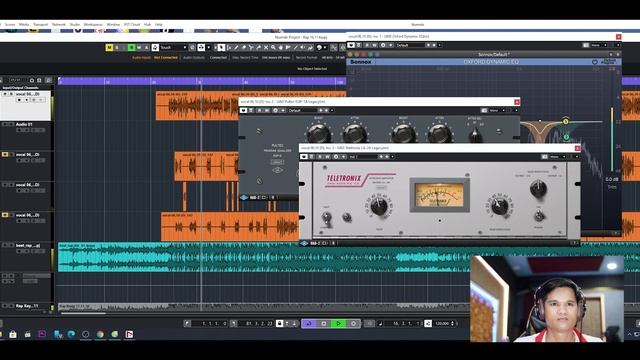Select the Mute X tool

pos(266,48)
